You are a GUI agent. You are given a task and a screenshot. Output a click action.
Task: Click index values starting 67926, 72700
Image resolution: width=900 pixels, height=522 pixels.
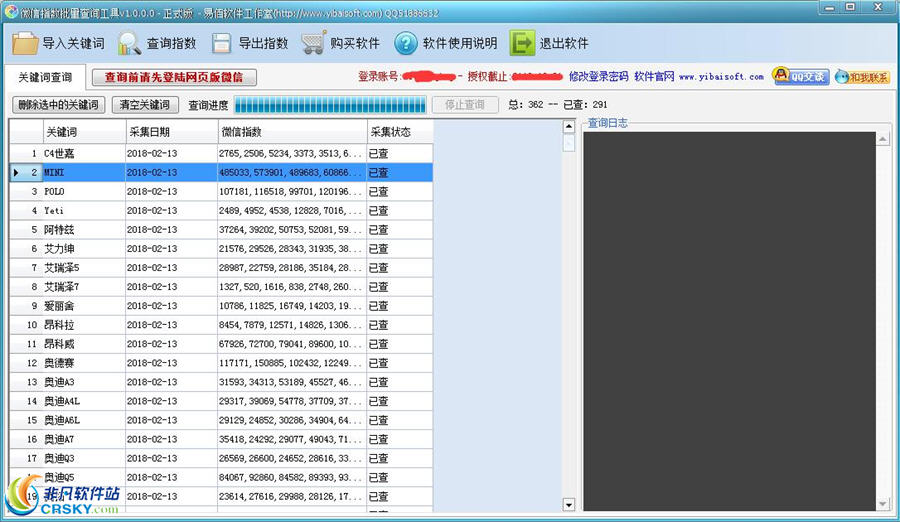(292, 344)
